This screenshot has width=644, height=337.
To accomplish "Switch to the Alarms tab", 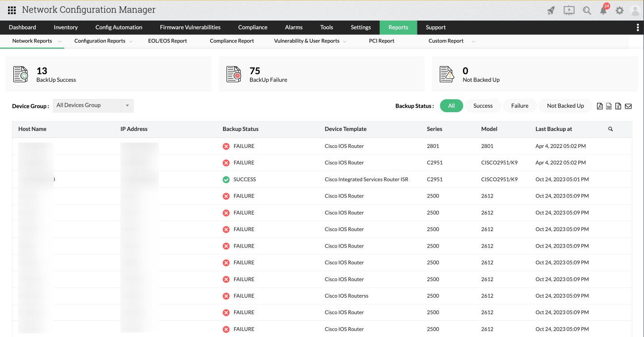I will click(x=294, y=27).
